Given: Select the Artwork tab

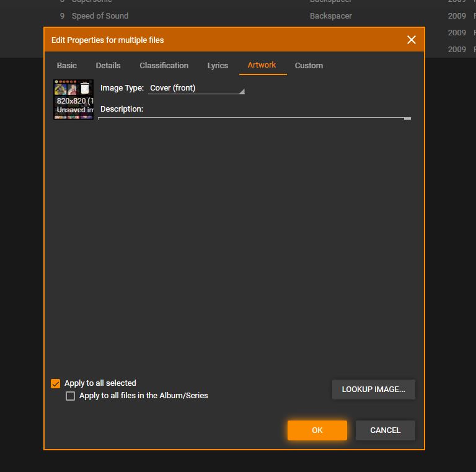Looking at the screenshot, I should pyautogui.click(x=262, y=65).
